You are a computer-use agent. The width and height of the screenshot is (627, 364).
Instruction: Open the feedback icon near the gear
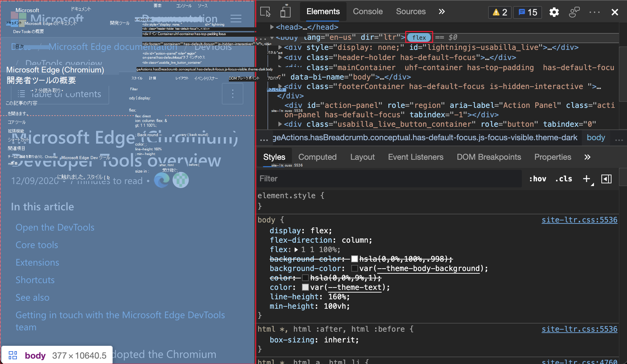pyautogui.click(x=574, y=12)
